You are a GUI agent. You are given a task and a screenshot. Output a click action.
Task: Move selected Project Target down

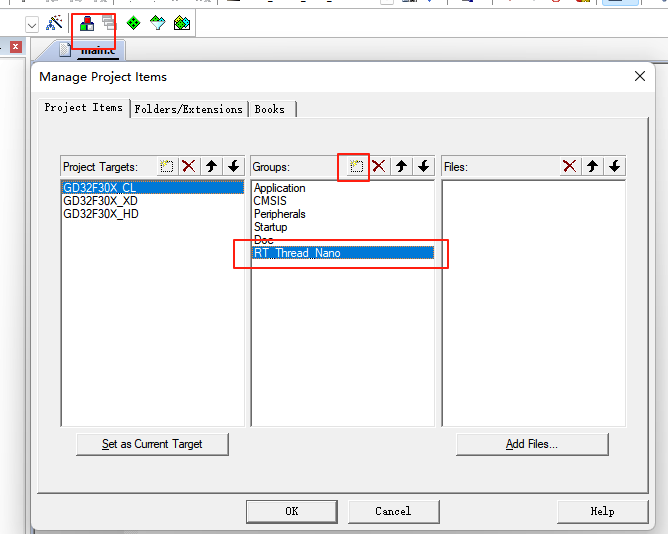click(x=233, y=166)
